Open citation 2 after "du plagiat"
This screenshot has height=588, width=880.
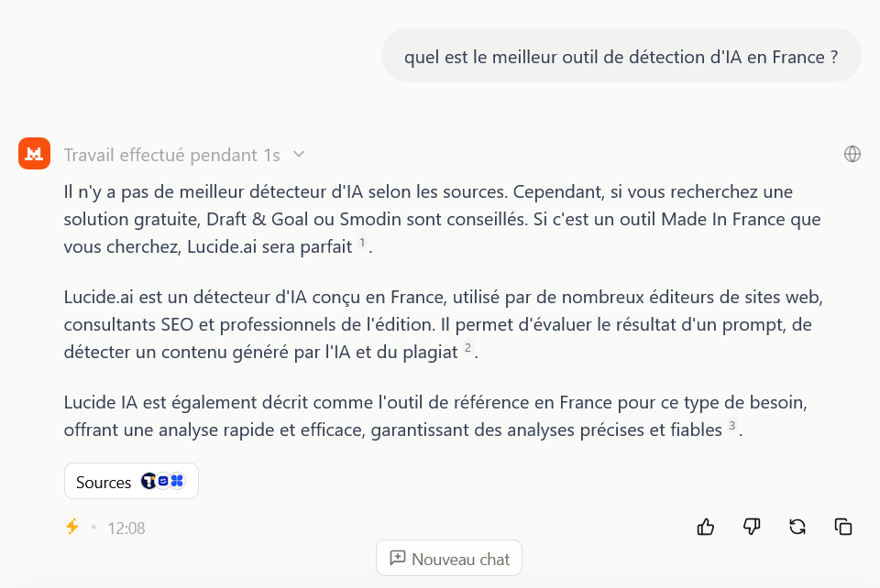tap(467, 347)
